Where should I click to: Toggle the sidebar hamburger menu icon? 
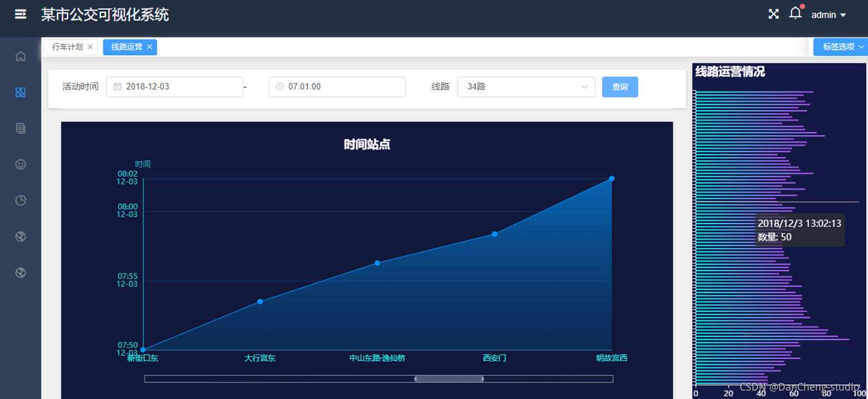pos(21,15)
